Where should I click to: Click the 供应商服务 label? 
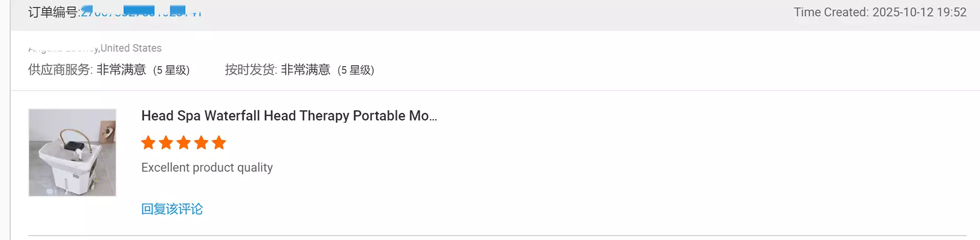coord(60,70)
